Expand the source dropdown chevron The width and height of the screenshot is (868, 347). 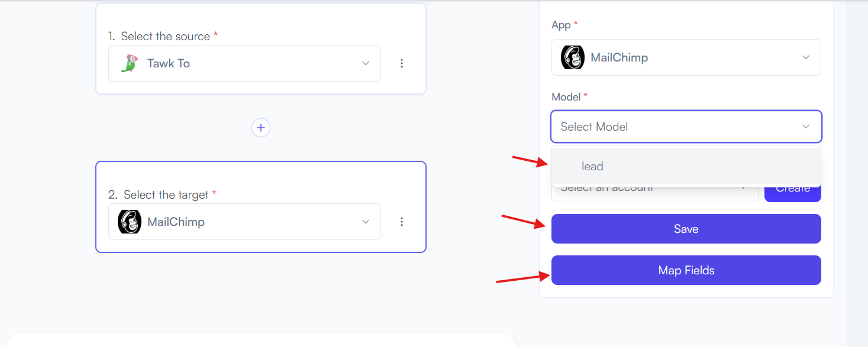[366, 63]
